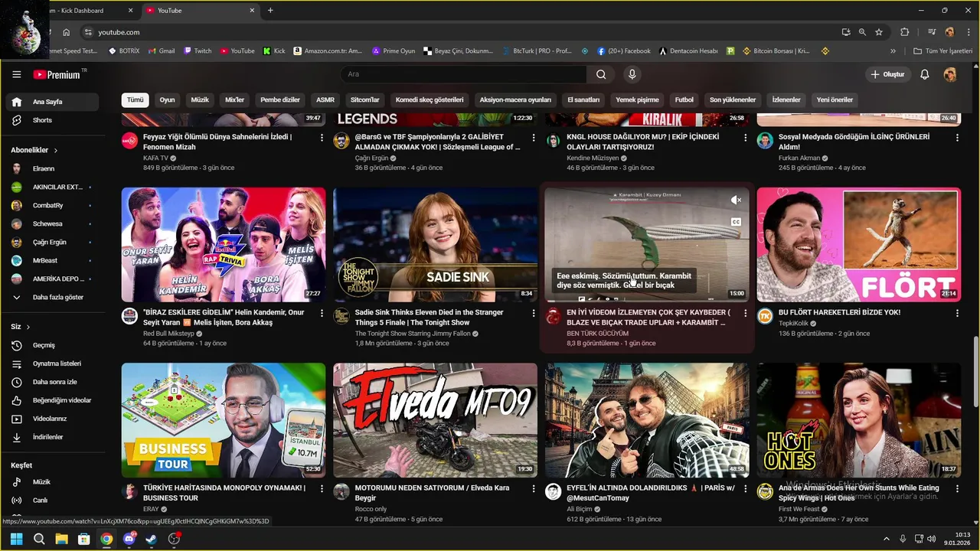Image resolution: width=980 pixels, height=551 pixels.
Task: Open First We Feast channel link
Action: click(799, 509)
